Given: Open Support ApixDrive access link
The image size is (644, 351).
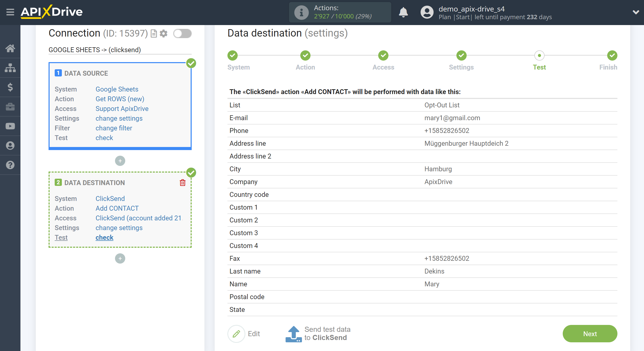Looking at the screenshot, I should (122, 109).
